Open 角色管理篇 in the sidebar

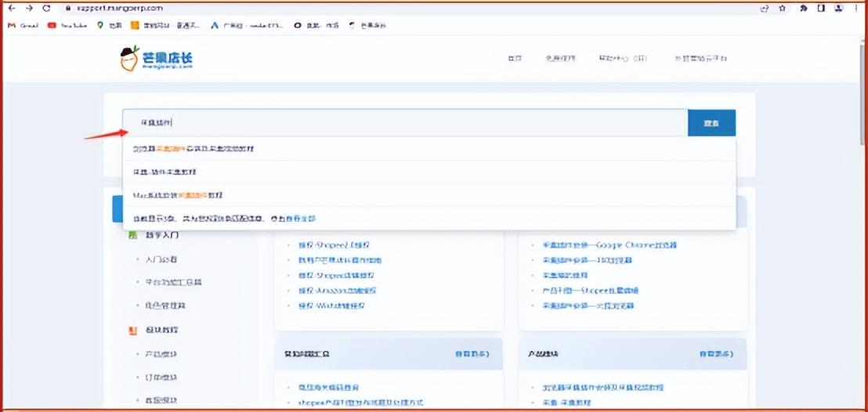coord(165,305)
